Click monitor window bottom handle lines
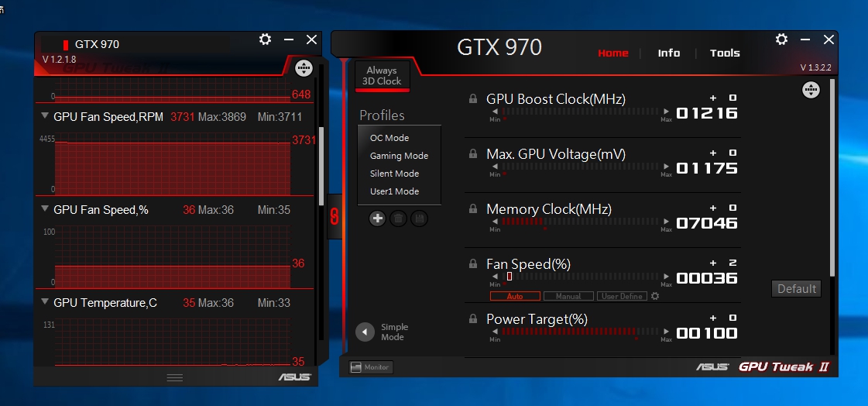 175,378
